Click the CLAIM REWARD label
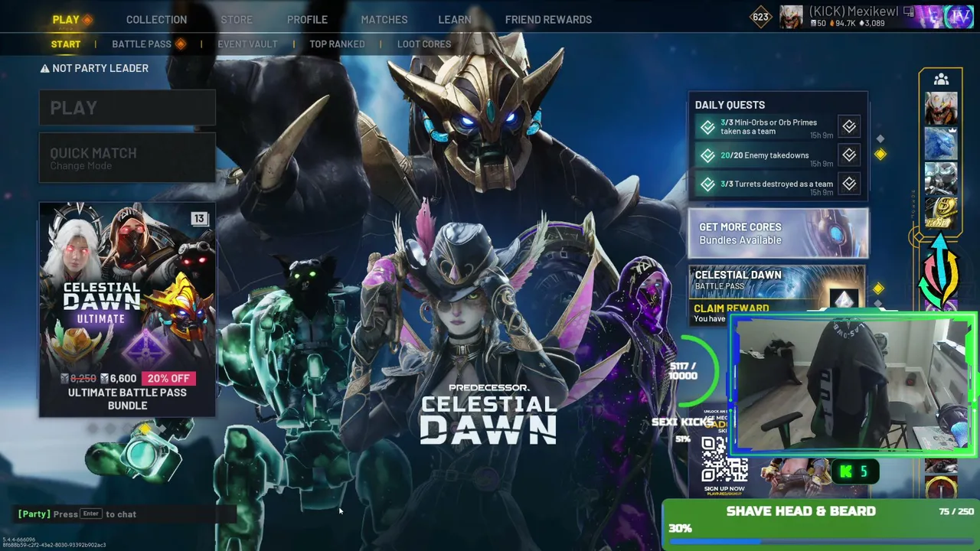This screenshot has width=980, height=551. 731,308
